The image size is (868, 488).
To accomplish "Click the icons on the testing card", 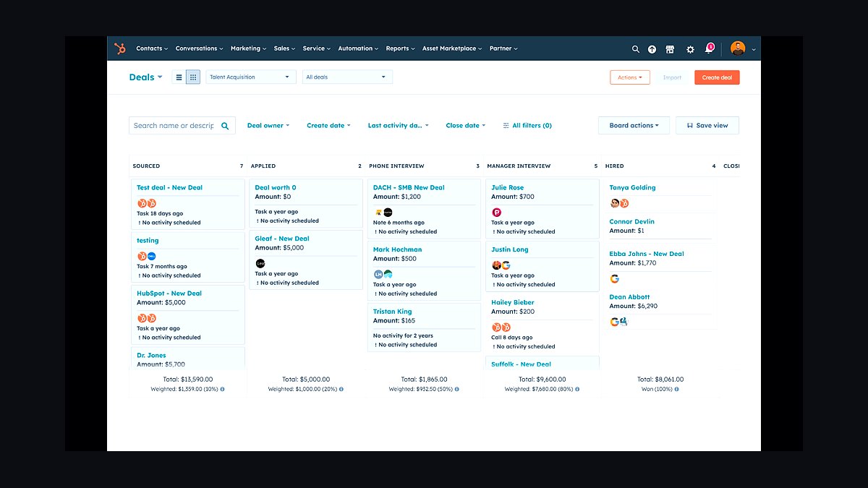I will pyautogui.click(x=147, y=256).
